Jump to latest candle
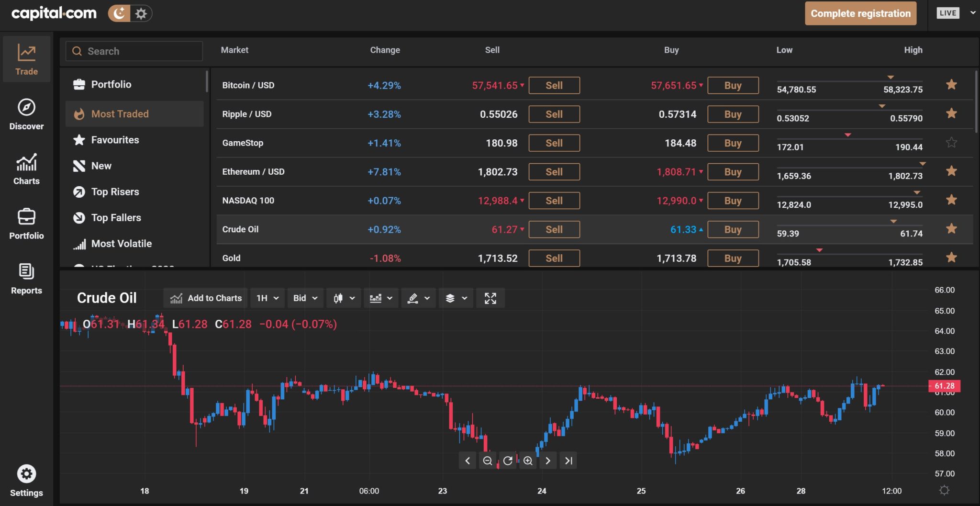980x506 pixels. [568, 461]
